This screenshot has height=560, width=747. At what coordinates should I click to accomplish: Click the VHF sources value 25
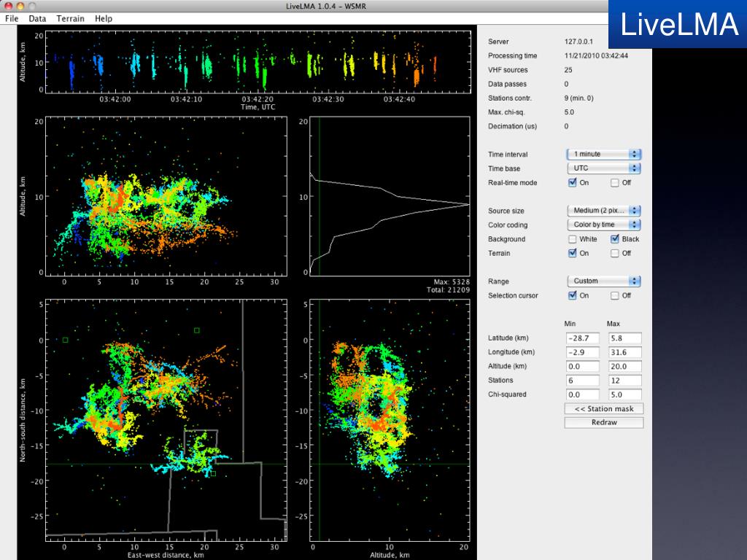[568, 70]
